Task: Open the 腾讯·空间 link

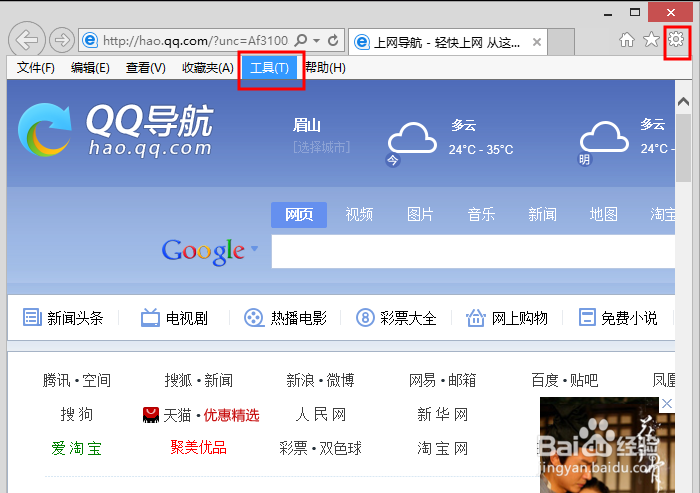Action: coord(77,380)
